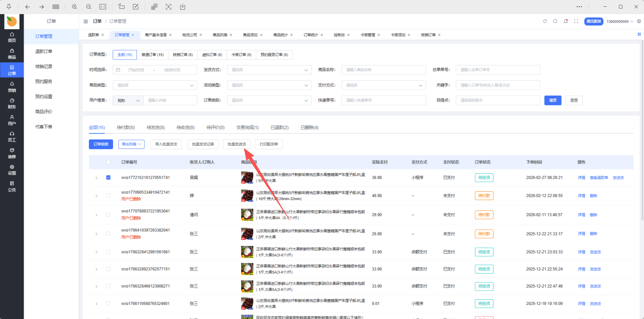Image resolution: width=644 pixels, height=319 pixels.
Task: Toggle select-all checkbox in table header
Action: point(108,162)
